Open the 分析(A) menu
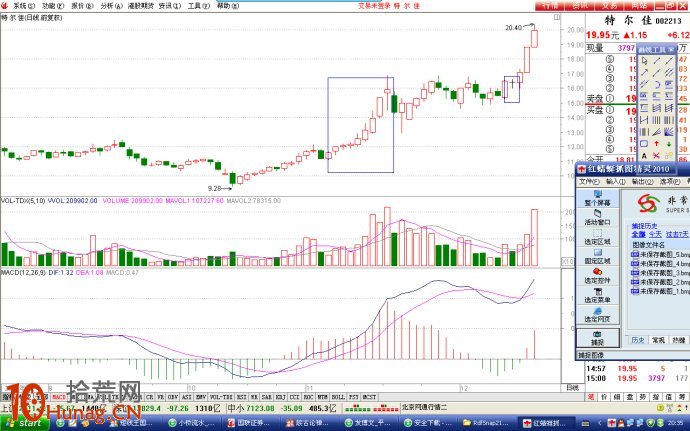 [x=111, y=6]
